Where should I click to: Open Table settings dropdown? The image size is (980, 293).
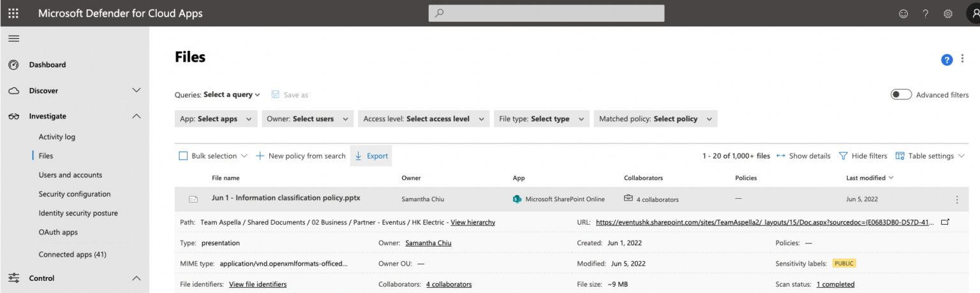click(930, 156)
